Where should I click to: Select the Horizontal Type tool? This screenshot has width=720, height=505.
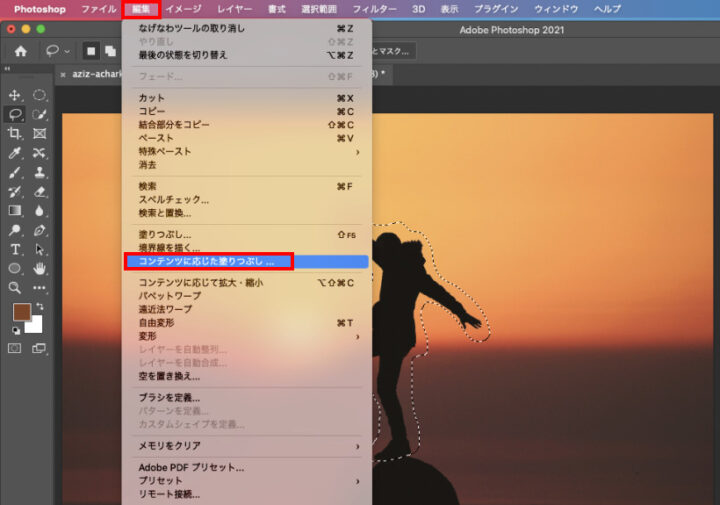(x=15, y=249)
